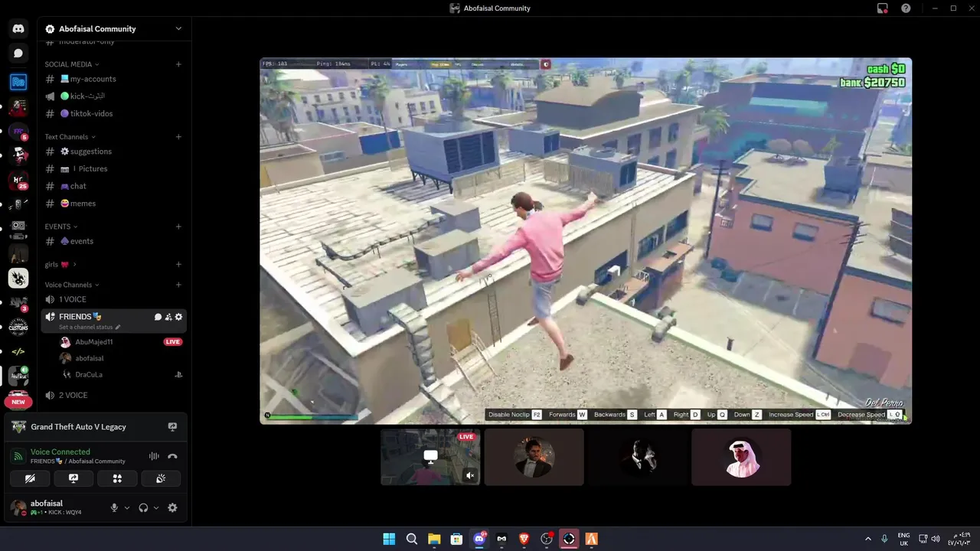Invite people to FRIENDS voice channel

coord(168,317)
